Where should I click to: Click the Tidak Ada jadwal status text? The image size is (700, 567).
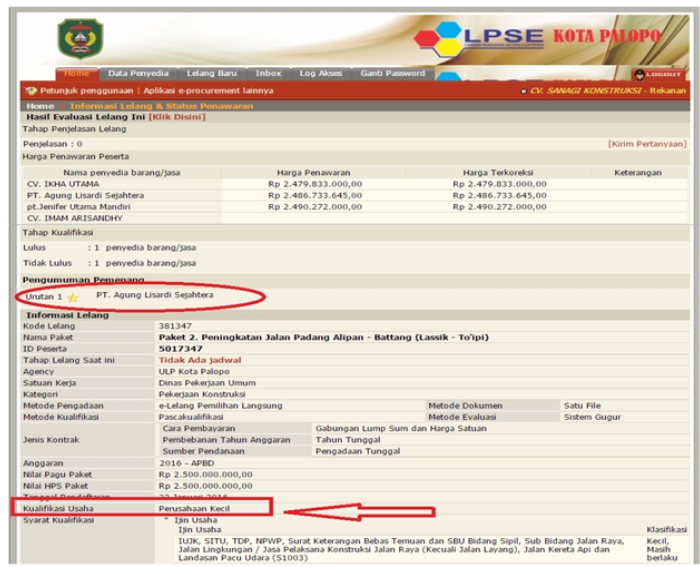pyautogui.click(x=200, y=360)
